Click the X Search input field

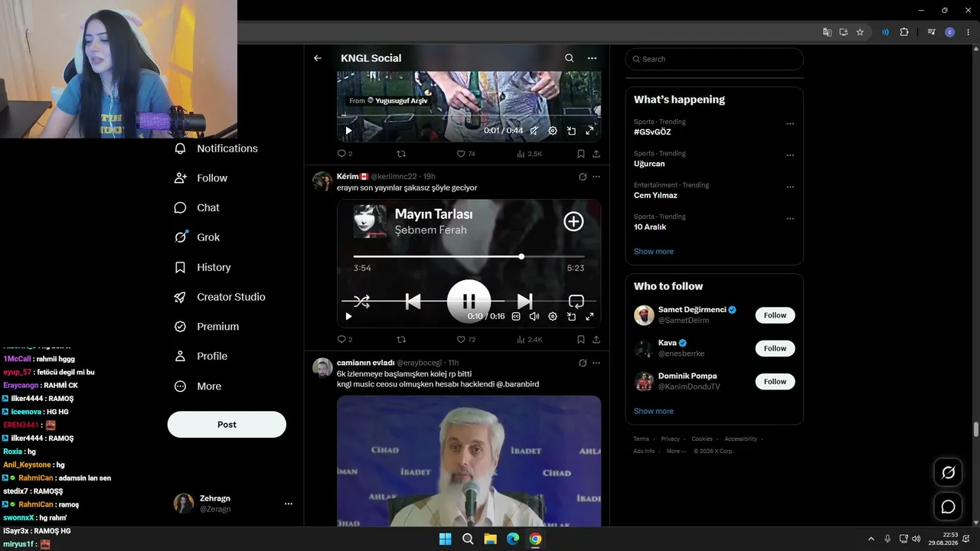(714, 59)
